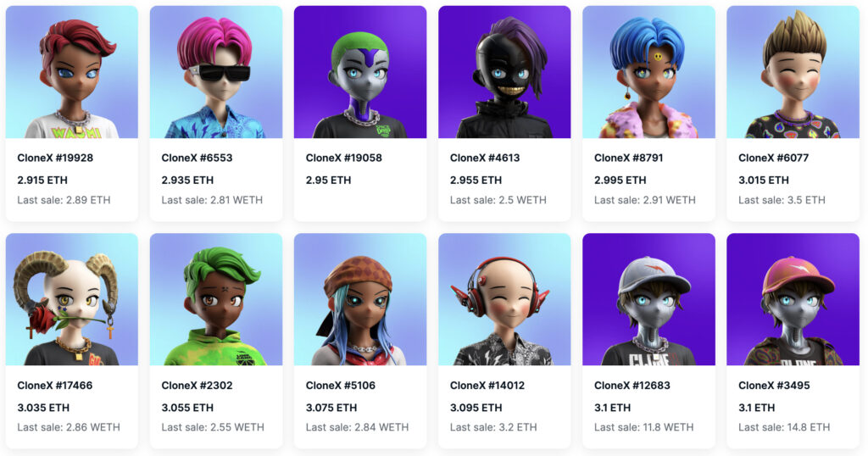Open the CloneX #19928 avatar image
This screenshot has height=456, width=868.
[x=72, y=72]
